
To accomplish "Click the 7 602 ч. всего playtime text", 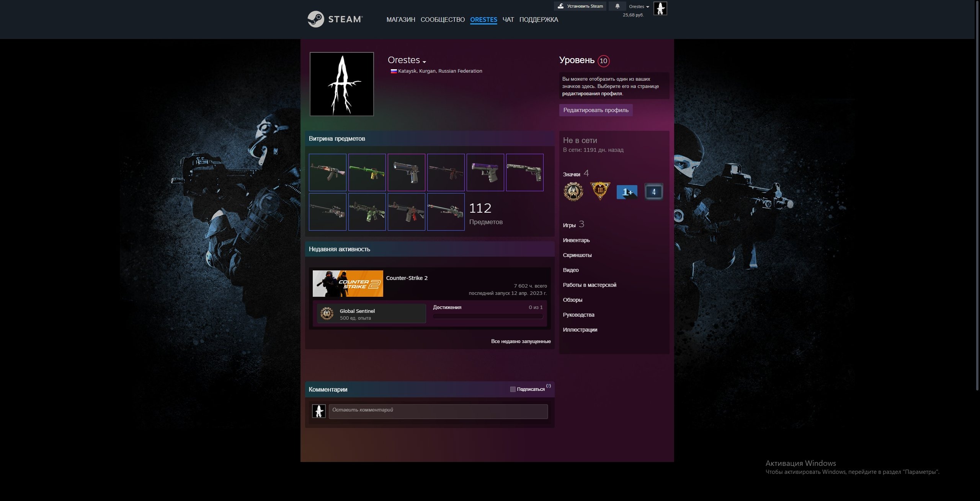I will [530, 286].
